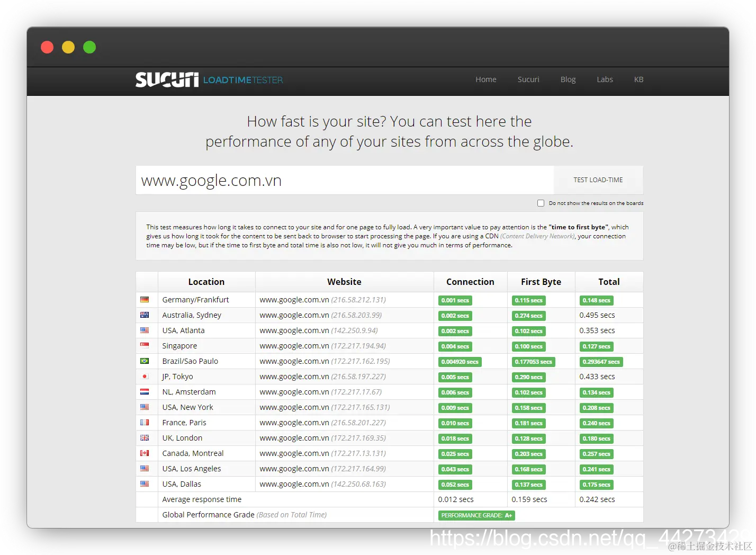Viewport: 756px width, 555px height.
Task: Click the Netherlands flag icon
Action: click(145, 392)
